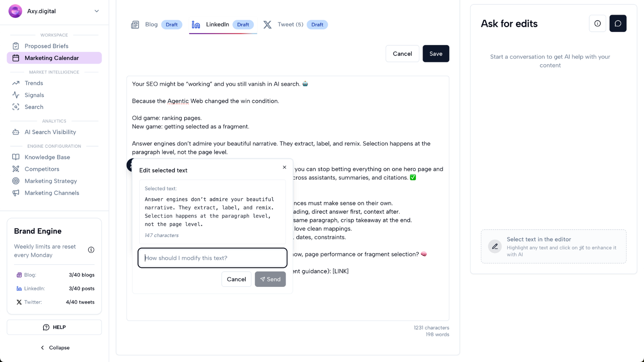644x362 pixels.
Task: Click the Send button in popup
Action: 270,279
